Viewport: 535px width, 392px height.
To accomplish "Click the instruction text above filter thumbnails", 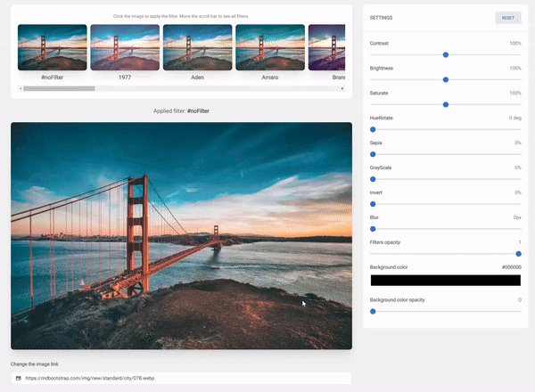I will (x=181, y=16).
